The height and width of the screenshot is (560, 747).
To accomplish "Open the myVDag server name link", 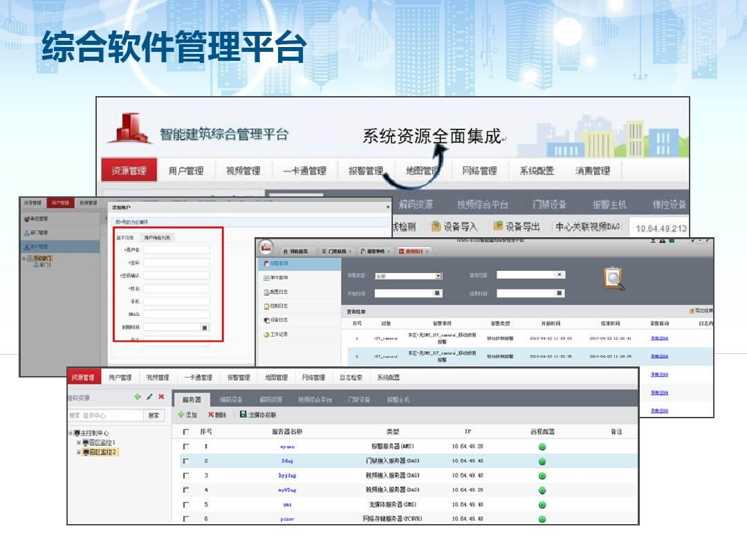I will tap(287, 490).
